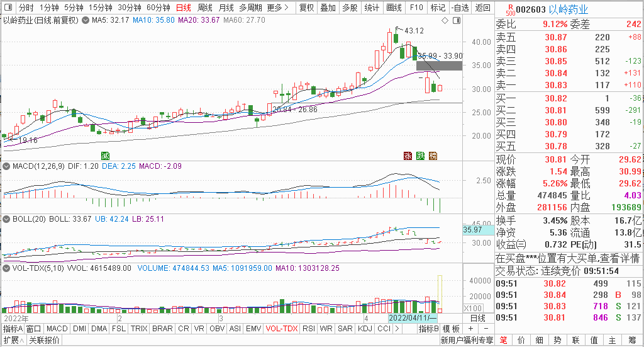Open the 窗口 window menu
Viewport: 644px width, 347px height.
(x=34, y=329)
